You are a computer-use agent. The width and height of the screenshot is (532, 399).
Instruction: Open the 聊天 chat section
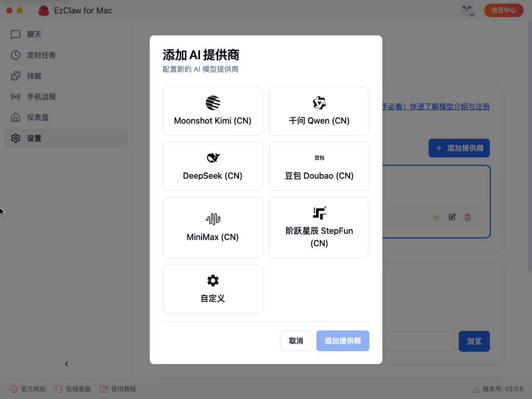click(34, 34)
